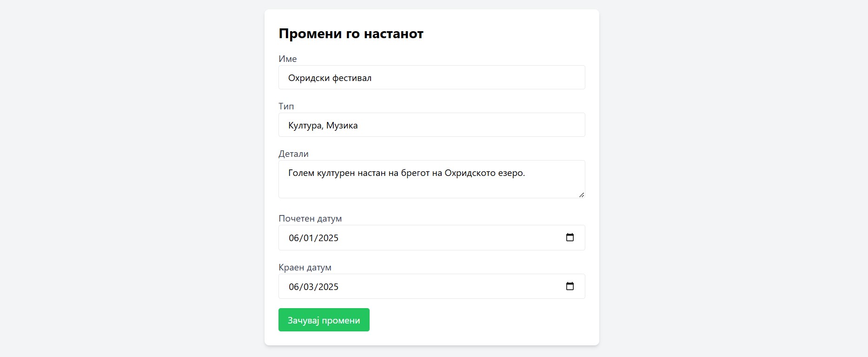Click the Тип label
Image resolution: width=868 pixels, height=357 pixels.
point(286,107)
